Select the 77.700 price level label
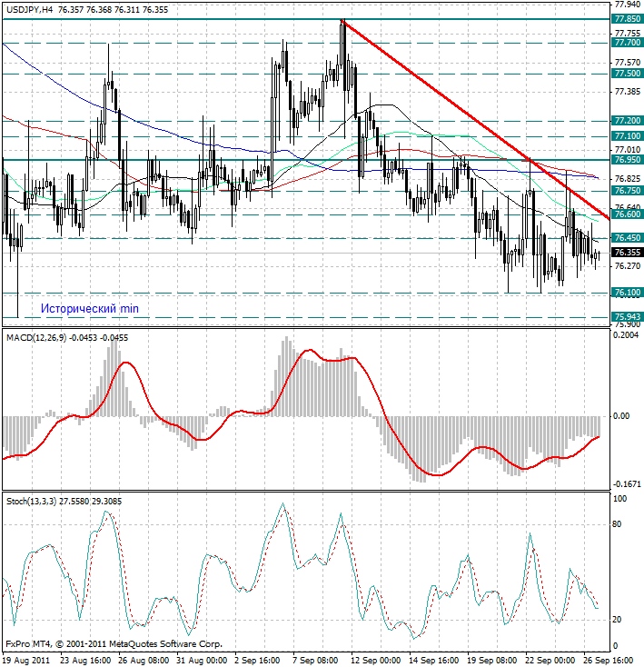This screenshot has width=644, height=667. [x=627, y=43]
